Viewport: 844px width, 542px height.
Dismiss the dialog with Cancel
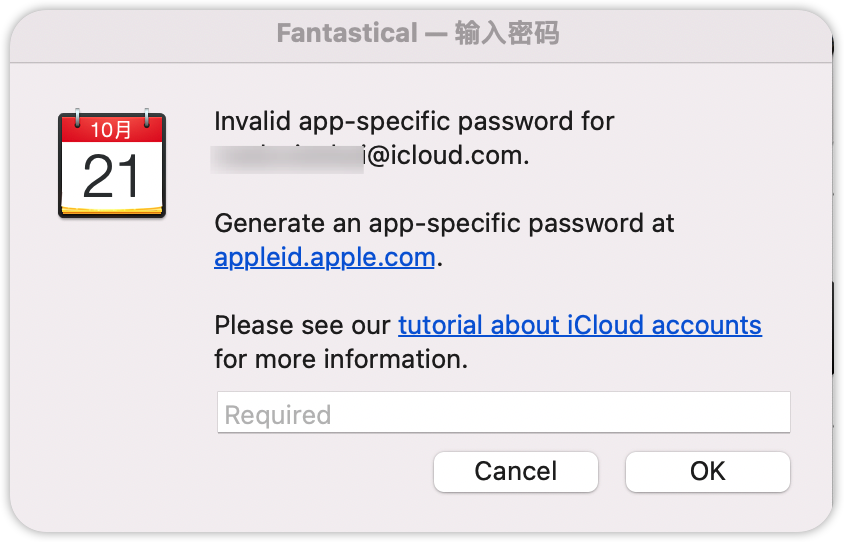[516, 471]
